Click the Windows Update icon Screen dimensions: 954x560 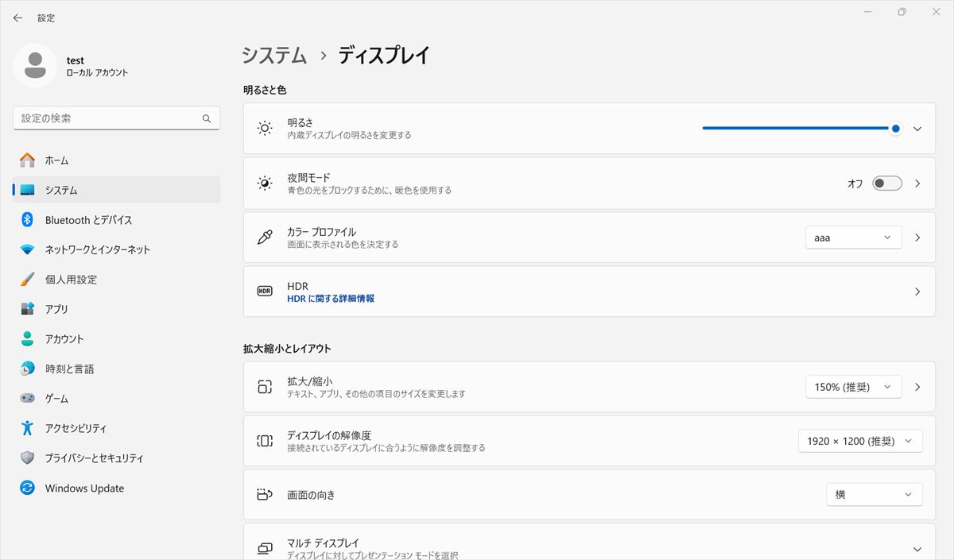[28, 489]
